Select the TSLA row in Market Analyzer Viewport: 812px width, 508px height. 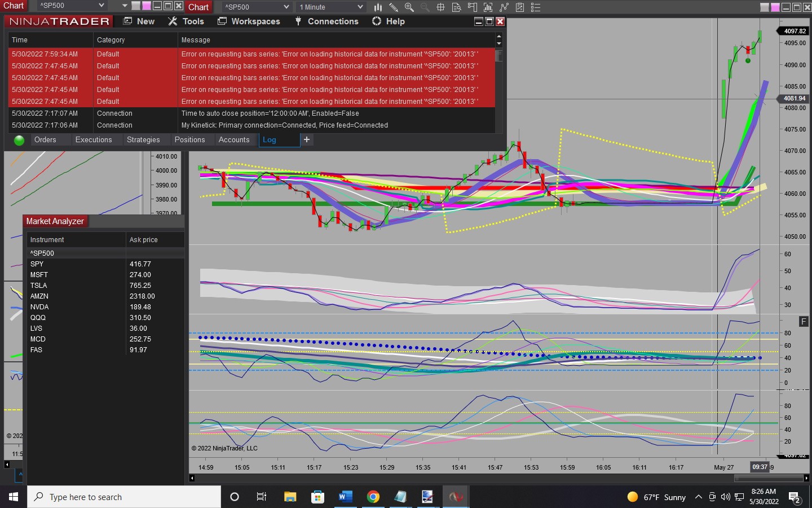(39, 286)
